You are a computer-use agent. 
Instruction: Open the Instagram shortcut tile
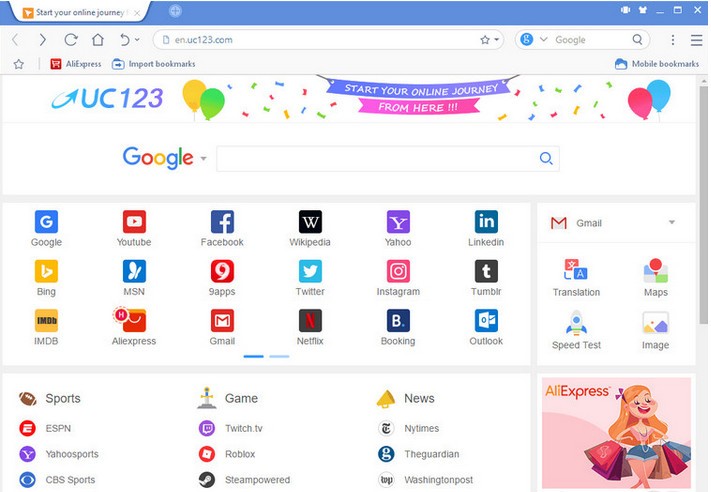[x=398, y=278]
